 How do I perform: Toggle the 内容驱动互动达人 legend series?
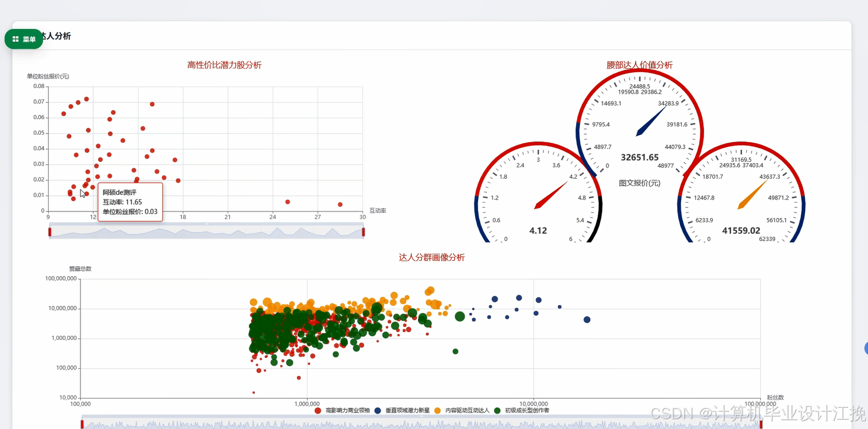tap(461, 410)
